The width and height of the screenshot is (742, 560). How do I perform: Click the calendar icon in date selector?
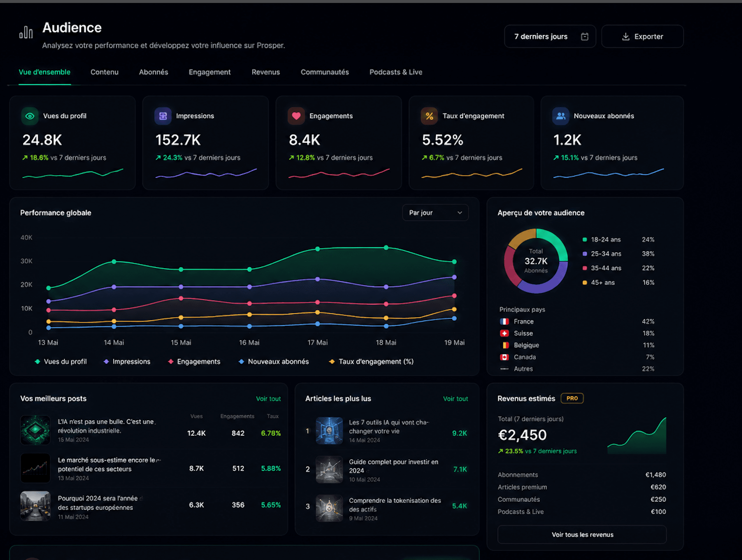pyautogui.click(x=585, y=36)
